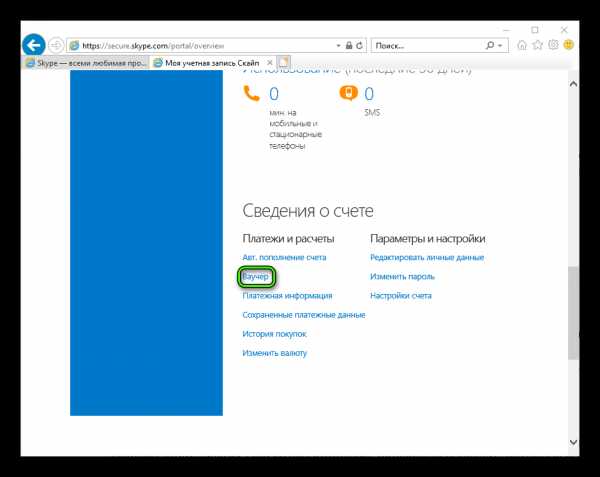Screen dimensions: 600x477
Task: Click the padlock security icon in address bar
Action: (347, 46)
